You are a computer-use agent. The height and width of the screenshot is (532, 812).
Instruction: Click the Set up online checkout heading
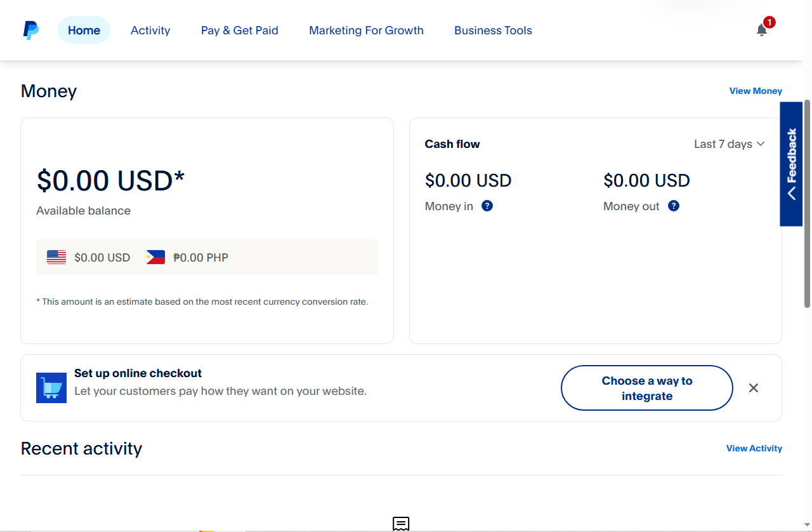point(138,373)
